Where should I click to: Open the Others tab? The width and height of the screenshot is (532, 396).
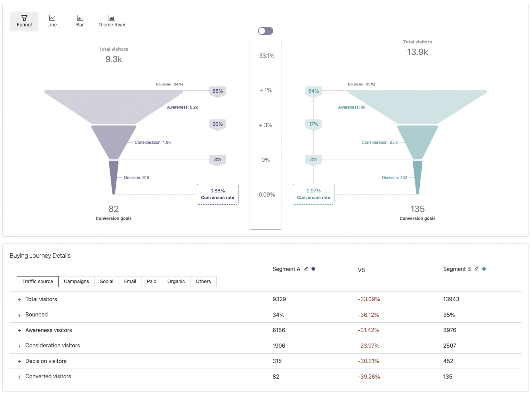(x=203, y=281)
